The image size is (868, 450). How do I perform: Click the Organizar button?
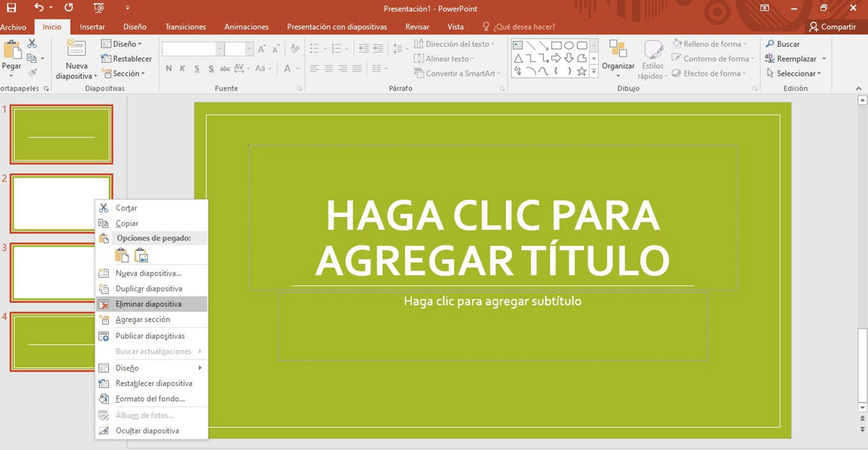(x=618, y=58)
